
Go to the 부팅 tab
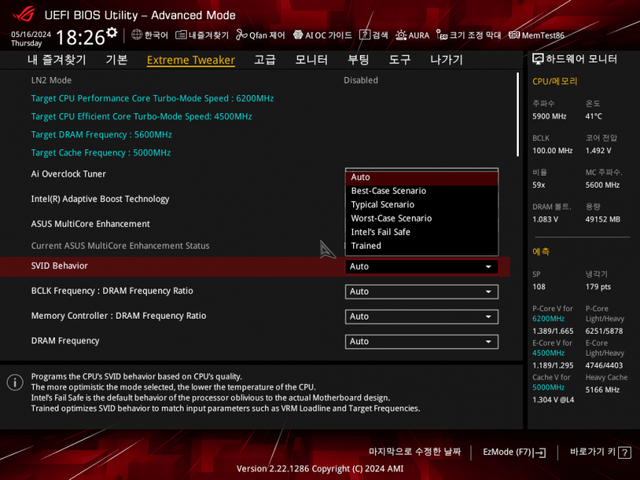tap(358, 60)
